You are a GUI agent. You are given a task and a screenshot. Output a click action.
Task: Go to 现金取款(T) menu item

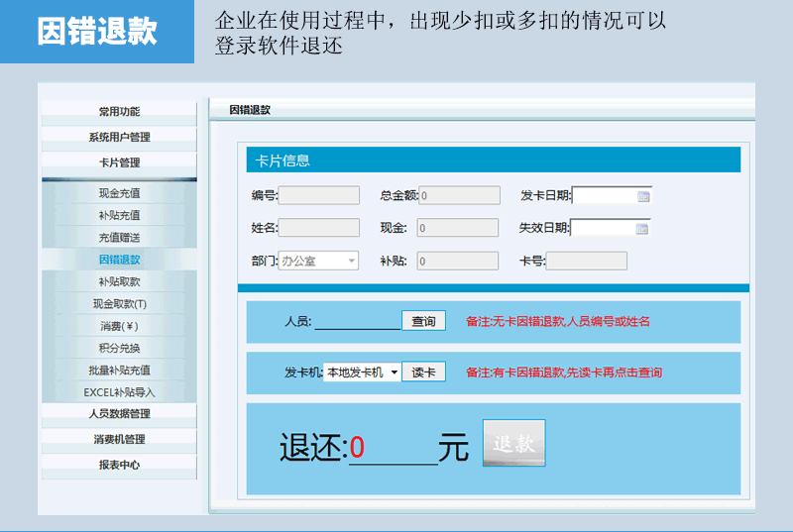[119, 304]
